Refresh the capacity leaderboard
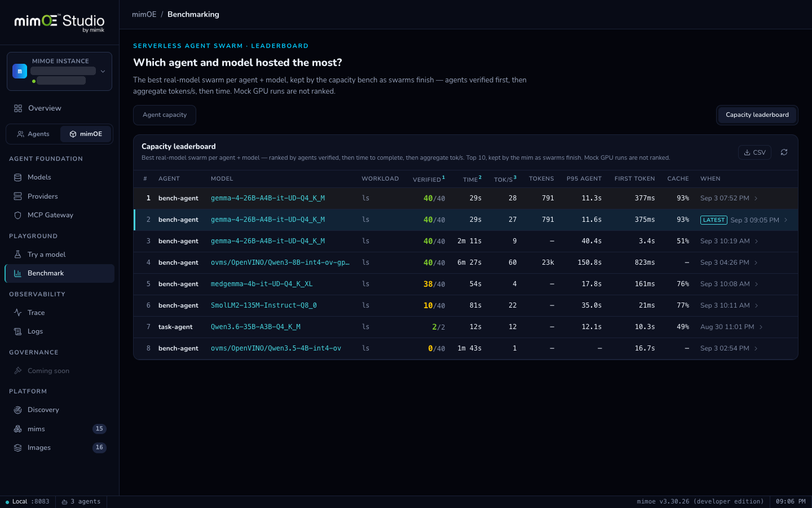Image resolution: width=812 pixels, height=508 pixels. point(784,152)
